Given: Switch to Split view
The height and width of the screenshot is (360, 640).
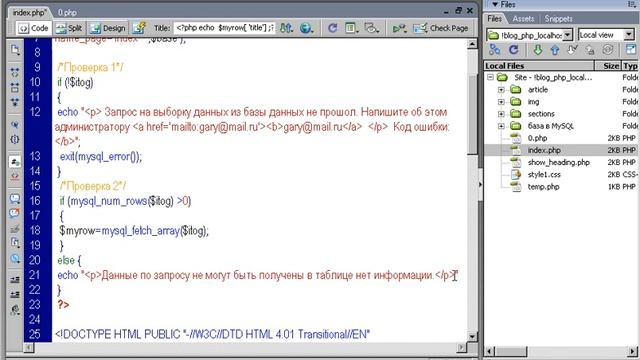Looking at the screenshot, I should click(69, 28).
